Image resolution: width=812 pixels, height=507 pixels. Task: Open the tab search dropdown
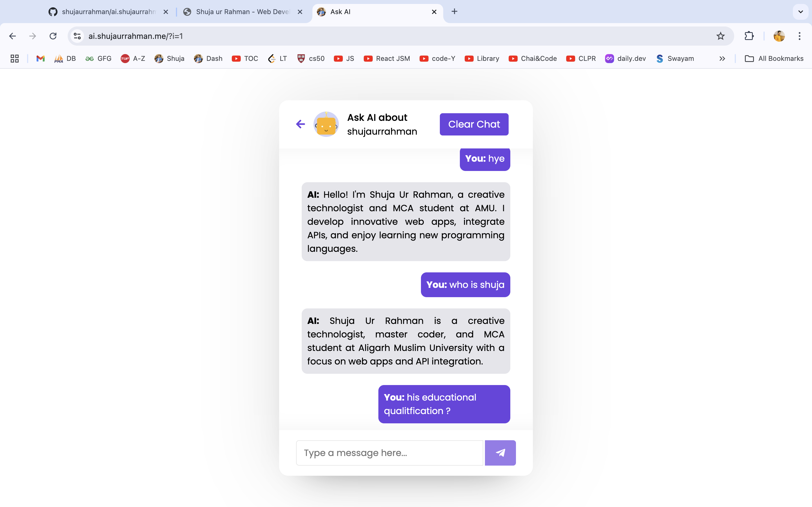(801, 11)
